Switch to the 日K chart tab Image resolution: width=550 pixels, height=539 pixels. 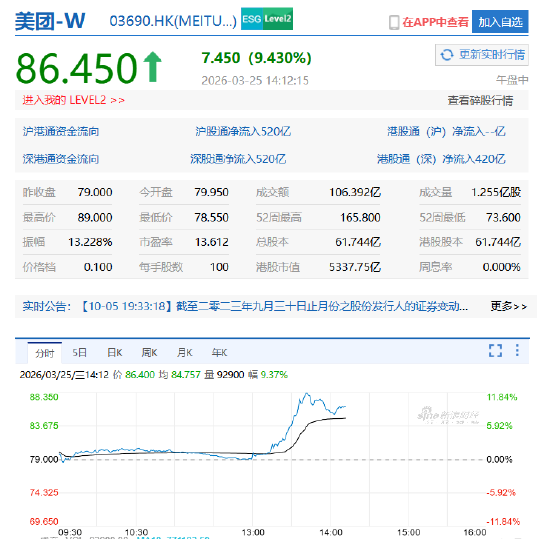click(x=114, y=352)
